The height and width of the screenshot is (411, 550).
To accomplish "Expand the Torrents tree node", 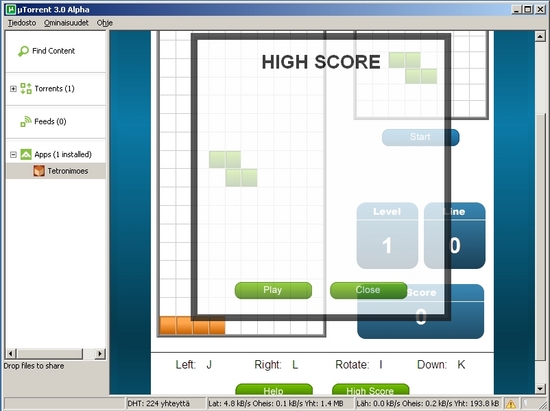I will click(13, 89).
